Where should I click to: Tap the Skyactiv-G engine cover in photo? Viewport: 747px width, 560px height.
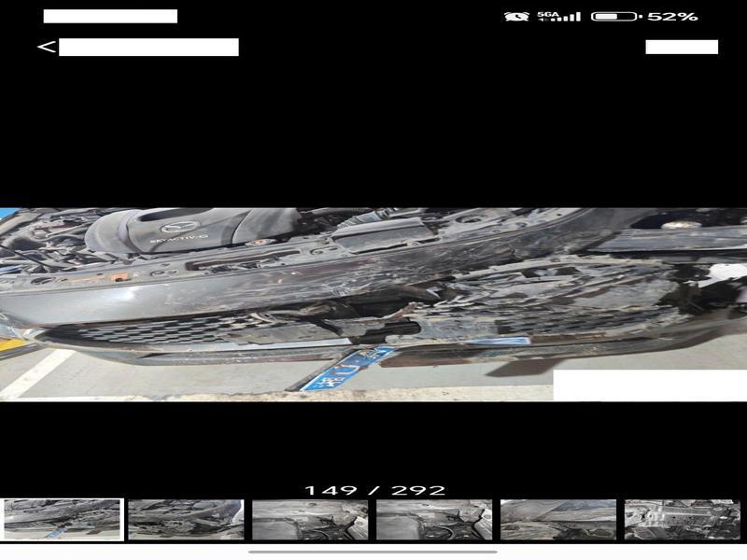click(x=177, y=233)
